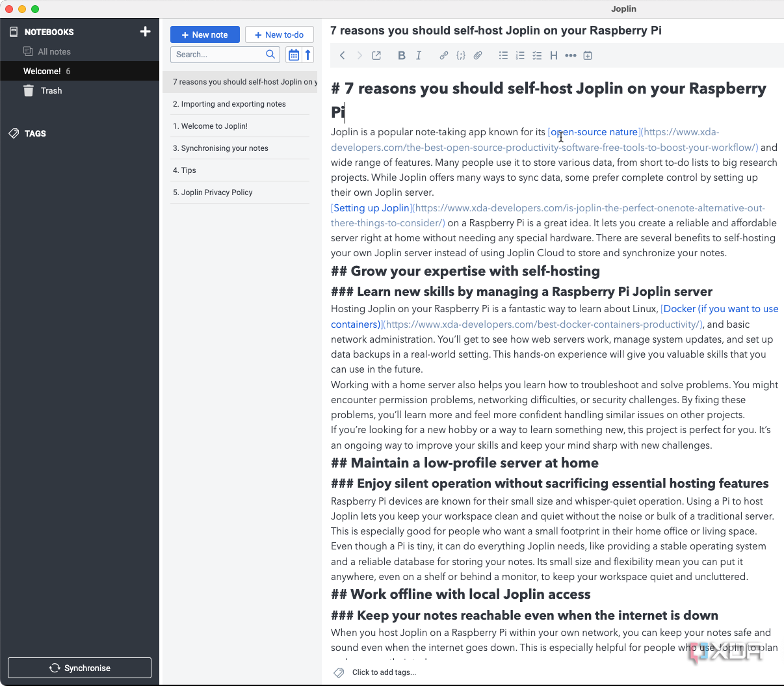Image resolution: width=784 pixels, height=686 pixels.
Task: Create a new note
Action: click(205, 34)
